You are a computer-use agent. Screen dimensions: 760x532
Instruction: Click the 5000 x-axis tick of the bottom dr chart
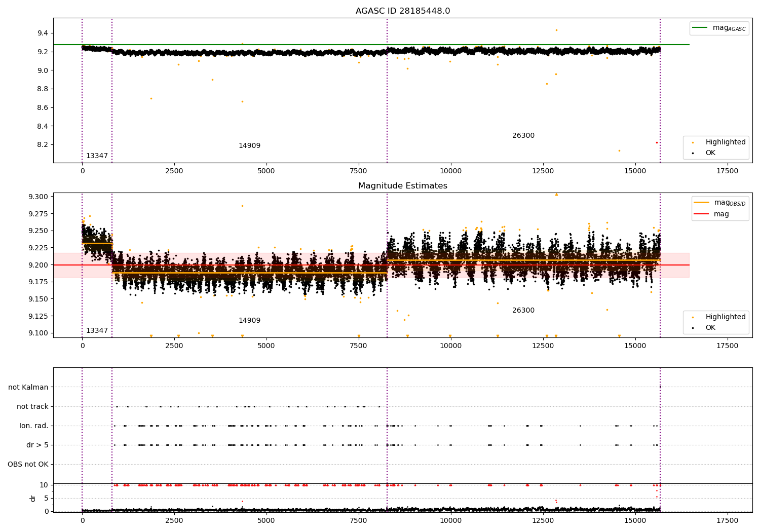pyautogui.click(x=266, y=520)
